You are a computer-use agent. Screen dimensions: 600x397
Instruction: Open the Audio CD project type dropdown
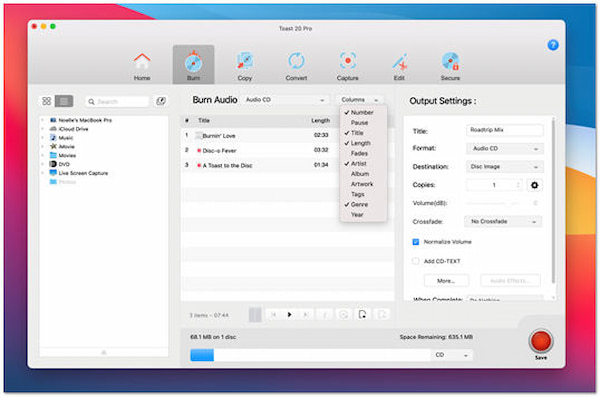tap(285, 100)
